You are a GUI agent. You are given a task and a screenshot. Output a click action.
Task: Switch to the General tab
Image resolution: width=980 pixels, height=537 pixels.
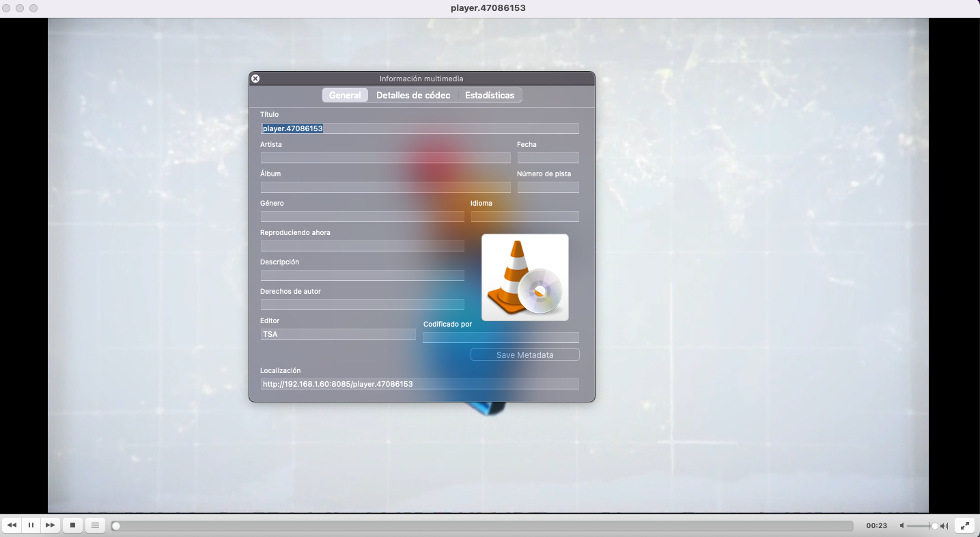345,95
